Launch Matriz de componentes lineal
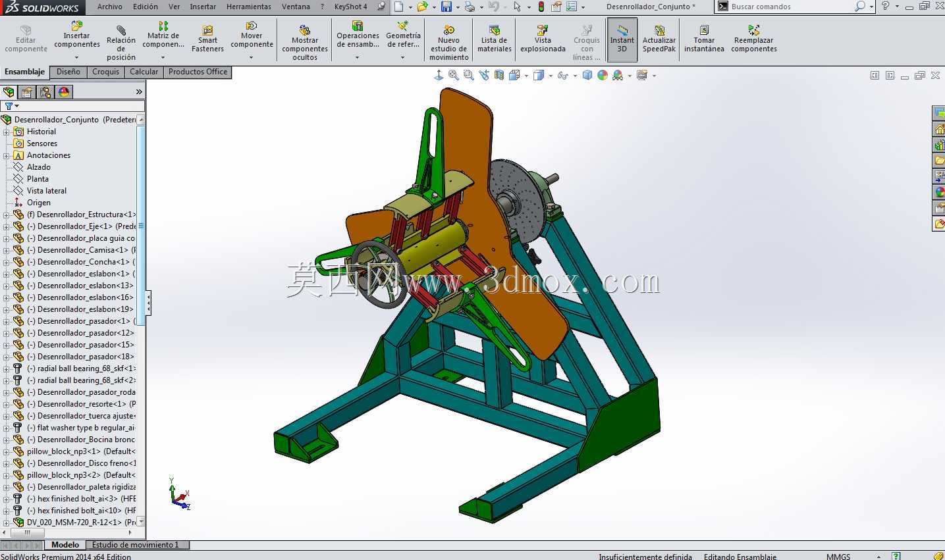Viewport: 945px width, 560px height. click(163, 36)
